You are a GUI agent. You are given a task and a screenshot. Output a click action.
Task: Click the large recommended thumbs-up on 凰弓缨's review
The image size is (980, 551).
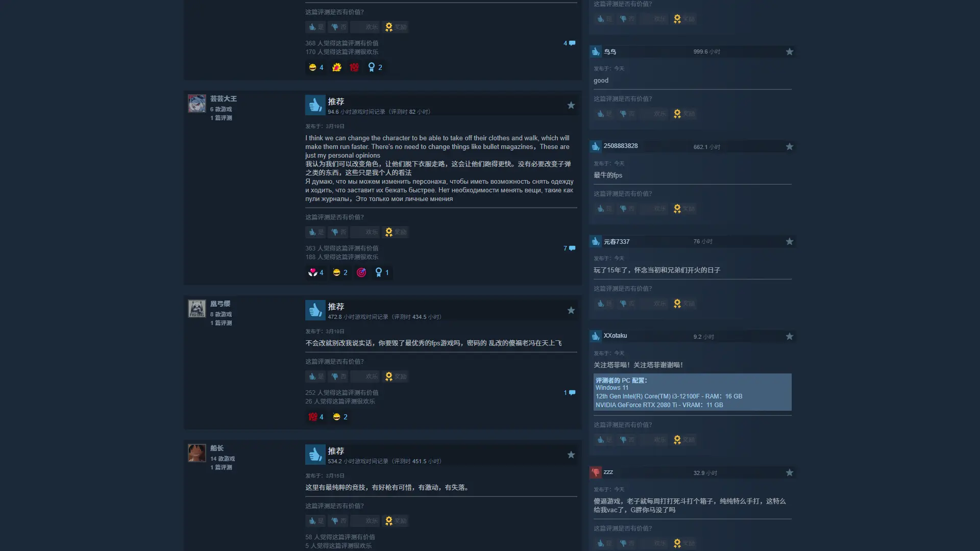315,310
